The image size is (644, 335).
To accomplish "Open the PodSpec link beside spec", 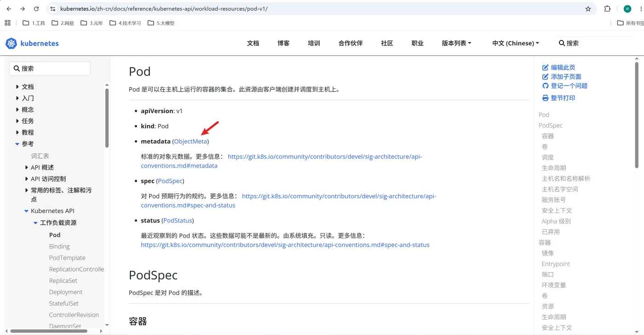I will pyautogui.click(x=170, y=181).
